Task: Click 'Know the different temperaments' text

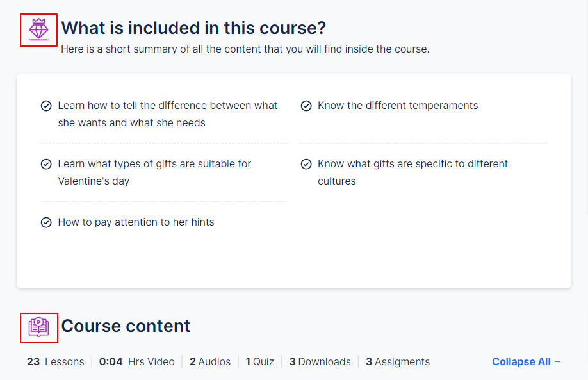Action: point(398,105)
